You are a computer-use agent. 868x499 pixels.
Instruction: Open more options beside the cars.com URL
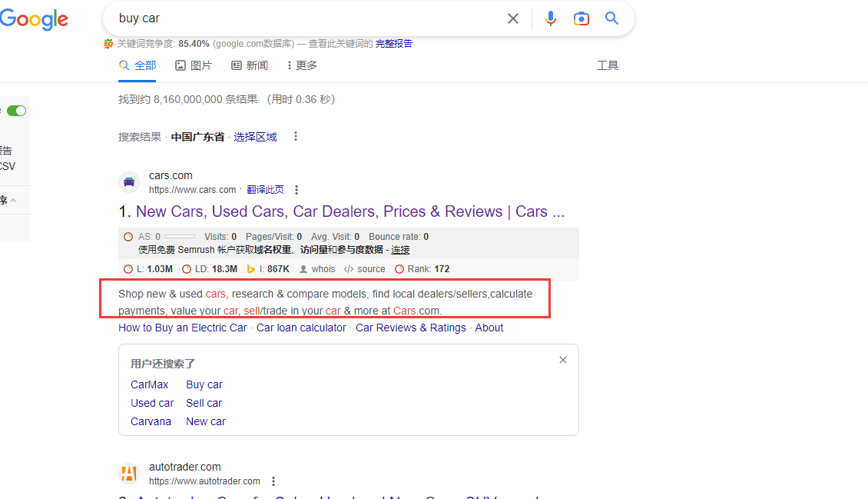coord(297,190)
